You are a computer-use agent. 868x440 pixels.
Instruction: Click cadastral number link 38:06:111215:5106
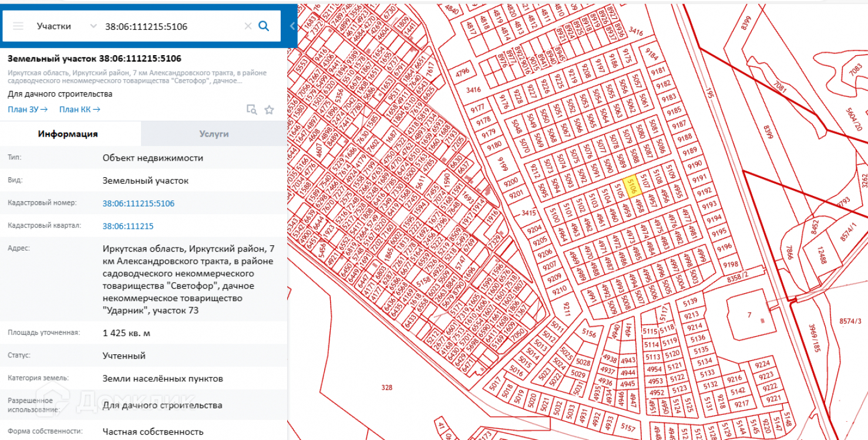(x=139, y=204)
